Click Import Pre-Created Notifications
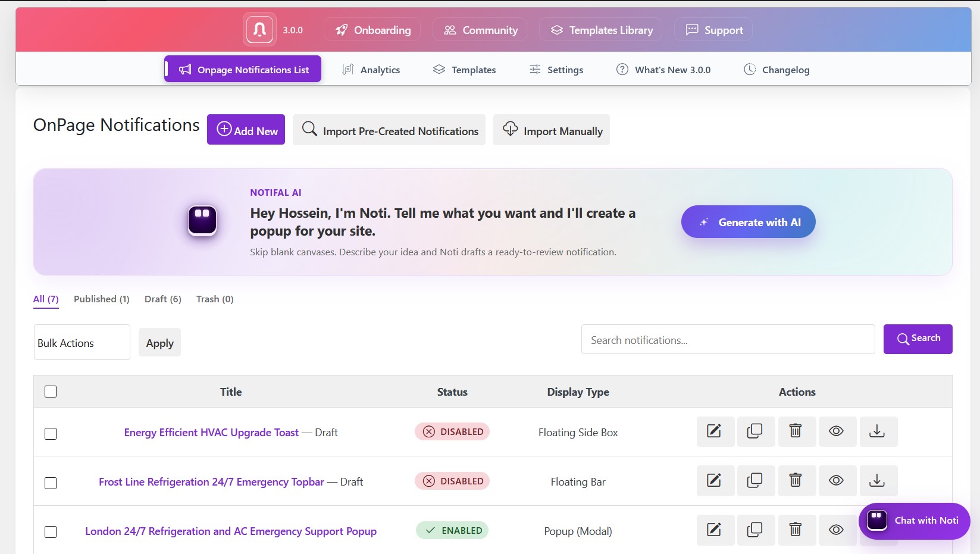 pyautogui.click(x=389, y=130)
